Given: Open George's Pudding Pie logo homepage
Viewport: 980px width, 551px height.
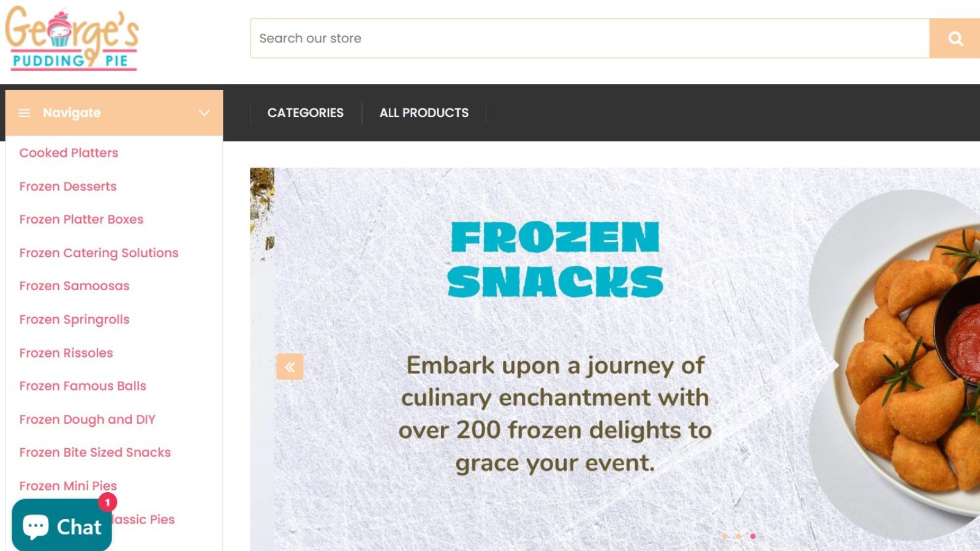Looking at the screenshot, I should click(72, 39).
